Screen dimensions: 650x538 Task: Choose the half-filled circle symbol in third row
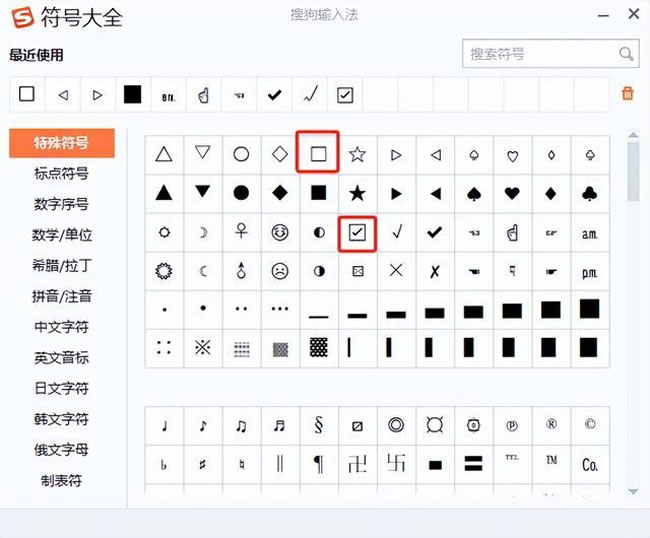319,233
